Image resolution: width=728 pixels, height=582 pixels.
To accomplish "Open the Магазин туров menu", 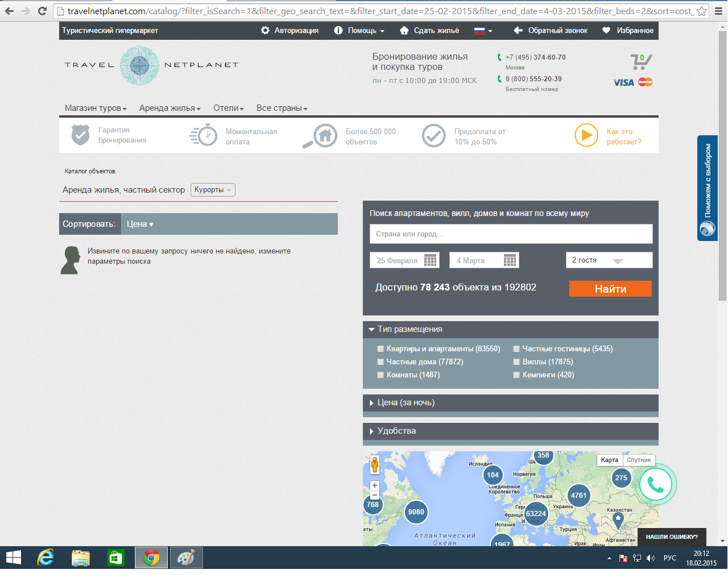I will 95,108.
